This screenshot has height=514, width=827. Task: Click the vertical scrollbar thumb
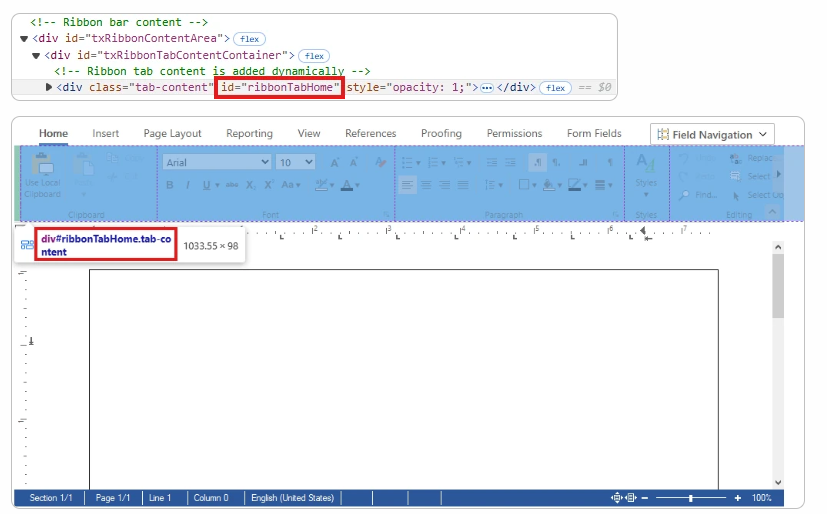(x=778, y=286)
